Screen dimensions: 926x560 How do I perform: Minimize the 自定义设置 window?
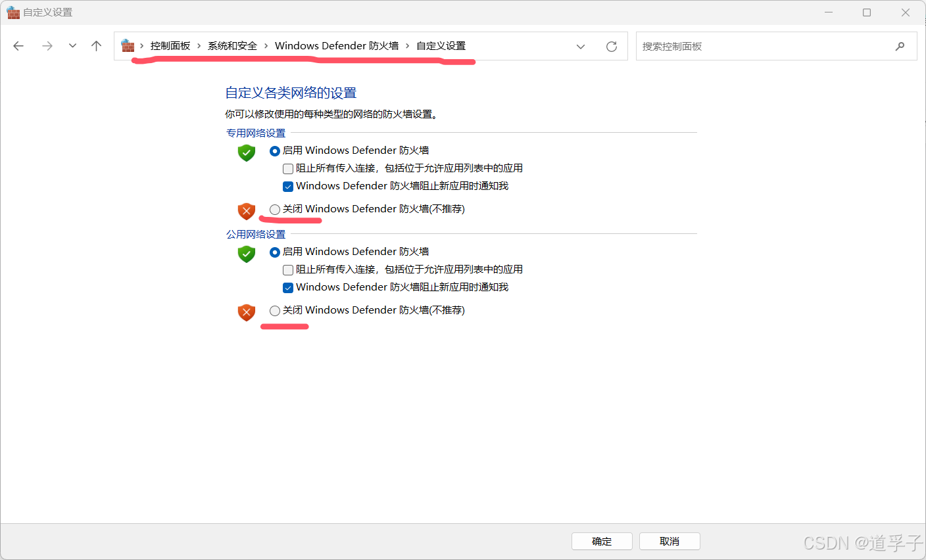pos(829,12)
